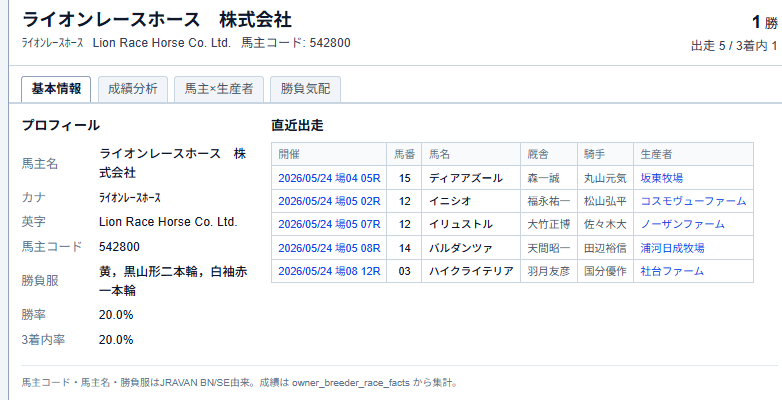782x400 pixels.
Task: Click jockey name 松山弘平
Action: click(605, 201)
